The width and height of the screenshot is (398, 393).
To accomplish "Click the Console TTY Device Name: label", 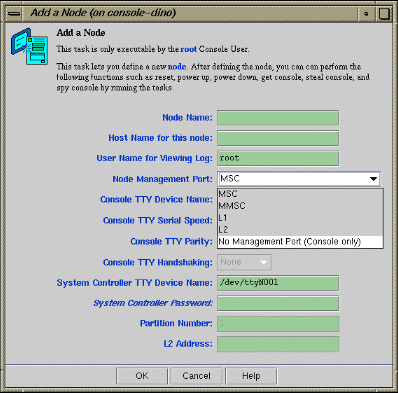I will [156, 200].
